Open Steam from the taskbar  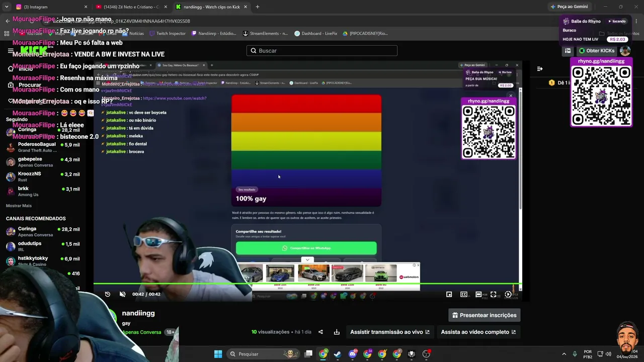coord(338,354)
